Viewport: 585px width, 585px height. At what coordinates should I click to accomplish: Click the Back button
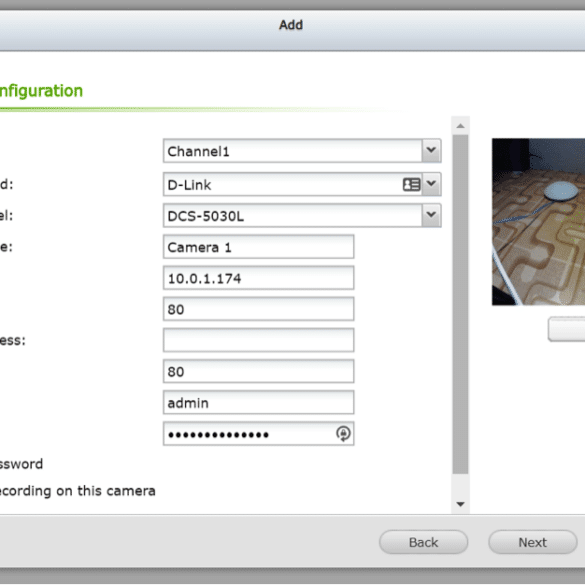tap(423, 542)
